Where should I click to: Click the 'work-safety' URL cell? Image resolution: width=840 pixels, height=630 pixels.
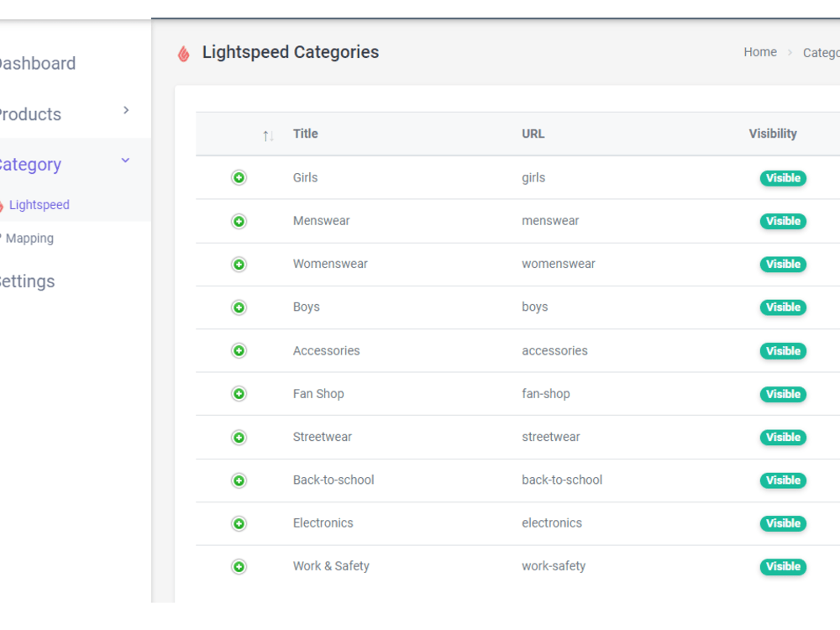tap(554, 565)
